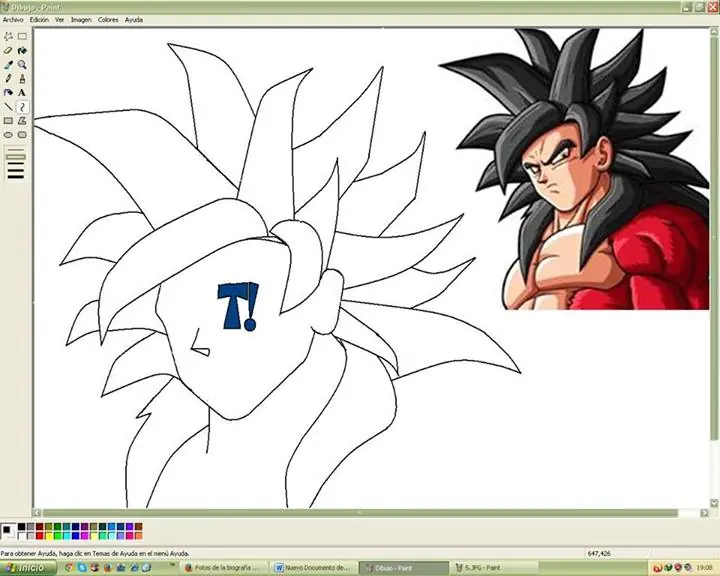Choose the thinnest line width option
This screenshot has width=720, height=576.
click(15, 149)
